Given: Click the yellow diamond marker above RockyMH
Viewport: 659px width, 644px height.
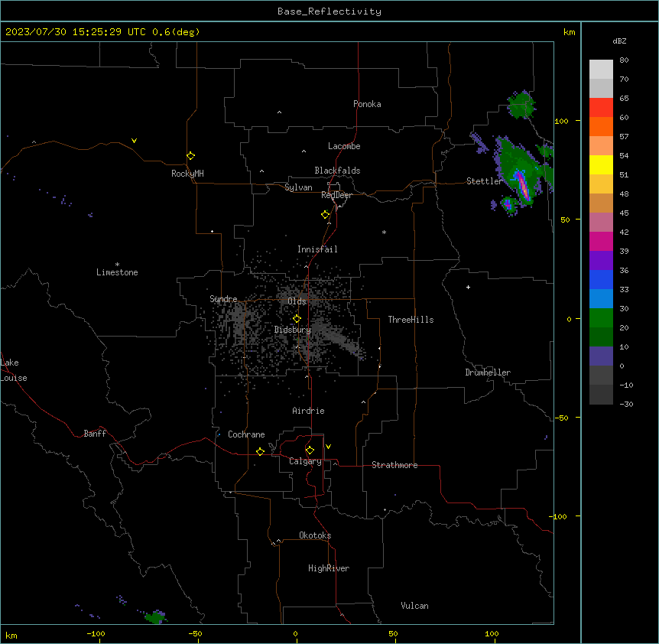Looking at the screenshot, I should (190, 156).
